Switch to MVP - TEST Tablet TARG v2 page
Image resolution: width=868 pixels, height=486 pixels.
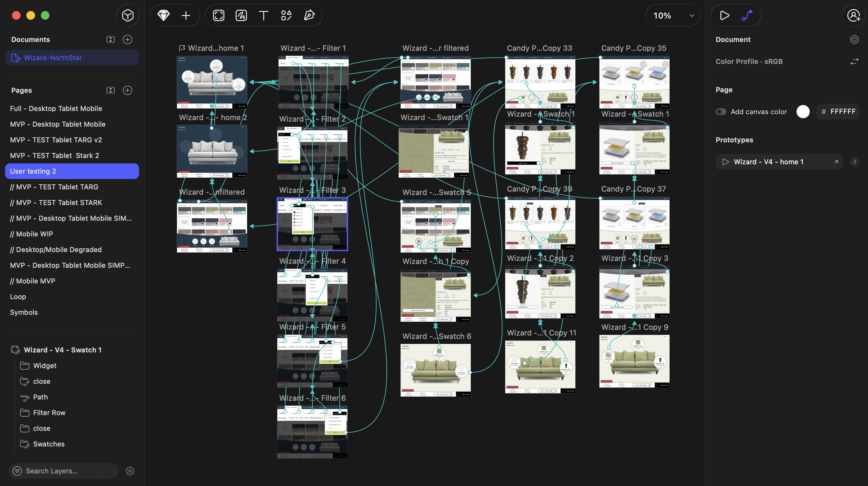[72, 140]
